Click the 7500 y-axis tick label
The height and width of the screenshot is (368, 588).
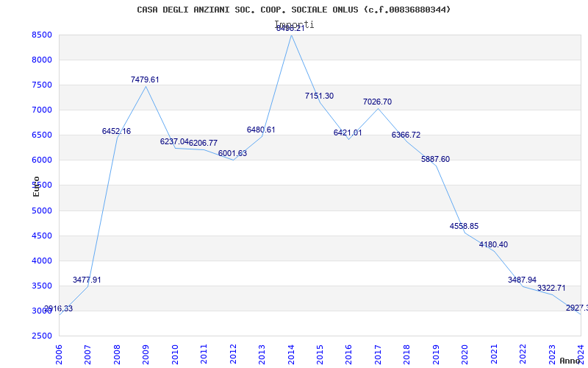point(42,85)
